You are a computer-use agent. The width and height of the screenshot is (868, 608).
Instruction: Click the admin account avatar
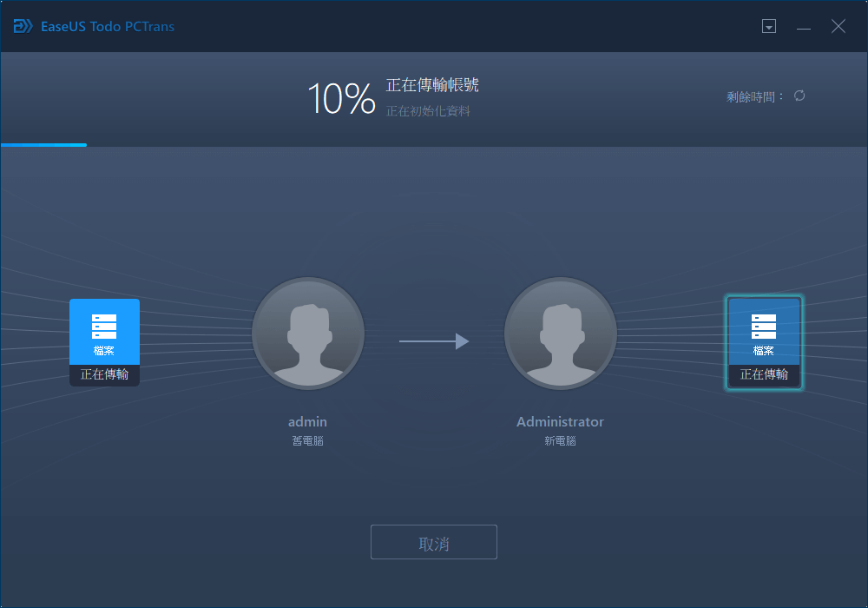(x=308, y=333)
